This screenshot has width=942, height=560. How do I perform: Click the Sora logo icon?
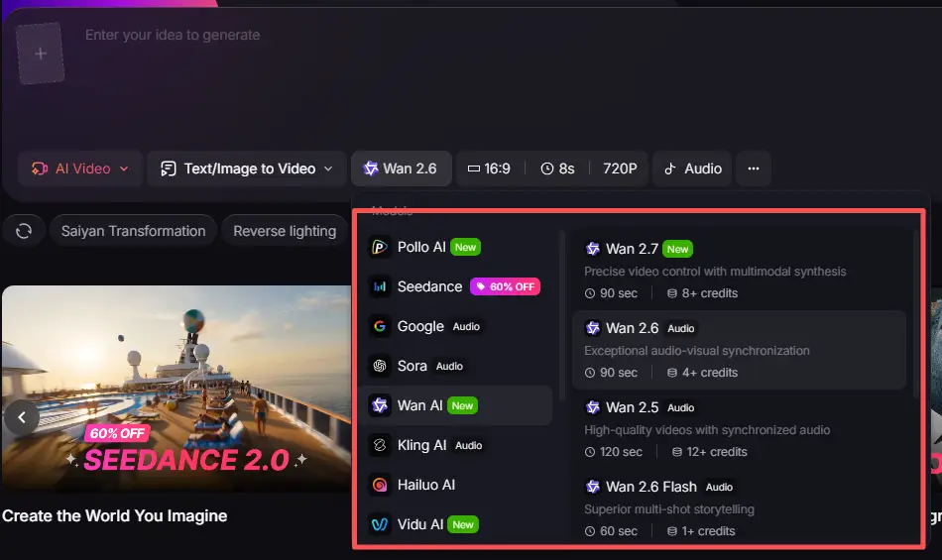[x=380, y=366]
